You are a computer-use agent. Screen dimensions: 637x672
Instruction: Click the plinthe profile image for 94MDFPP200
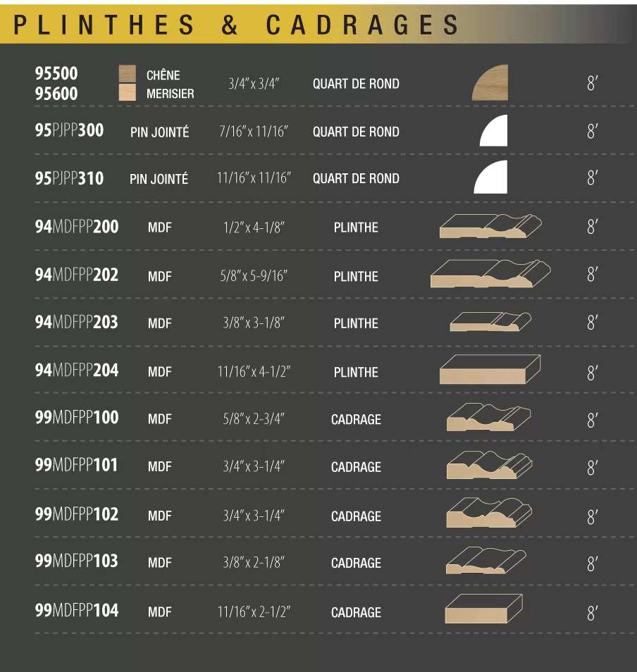tap(490, 227)
